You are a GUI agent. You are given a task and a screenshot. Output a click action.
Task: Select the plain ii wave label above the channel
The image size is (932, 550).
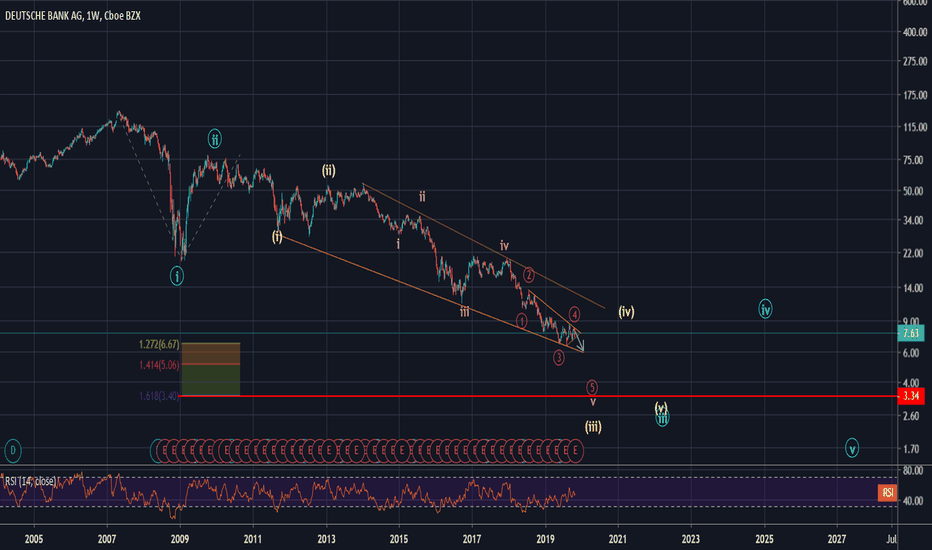pyautogui.click(x=422, y=196)
